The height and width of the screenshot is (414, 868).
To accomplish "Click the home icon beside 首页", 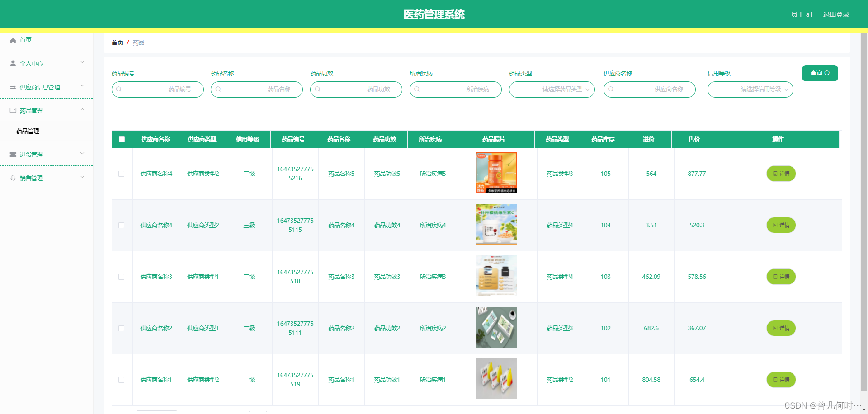I will 13,40.
